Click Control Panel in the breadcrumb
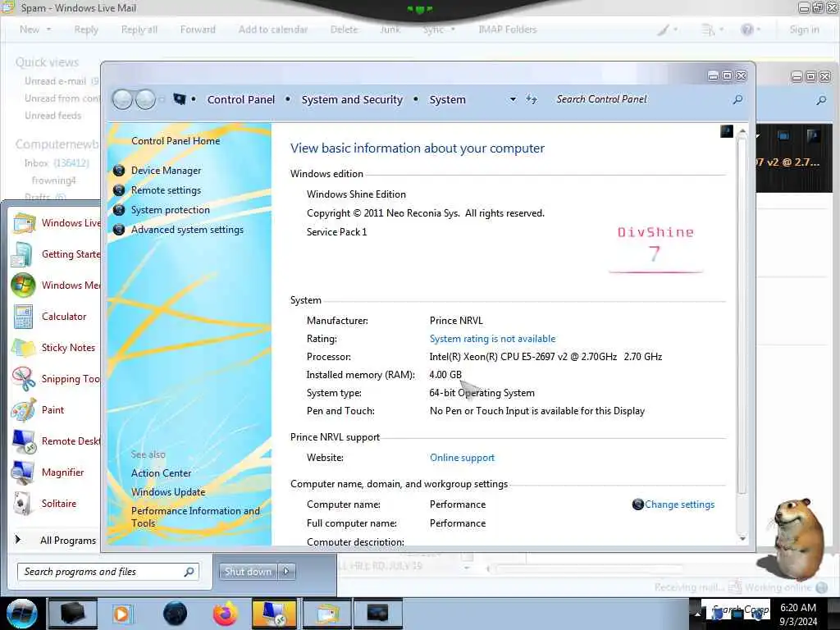Screen dimensions: 840x630 pos(241,99)
